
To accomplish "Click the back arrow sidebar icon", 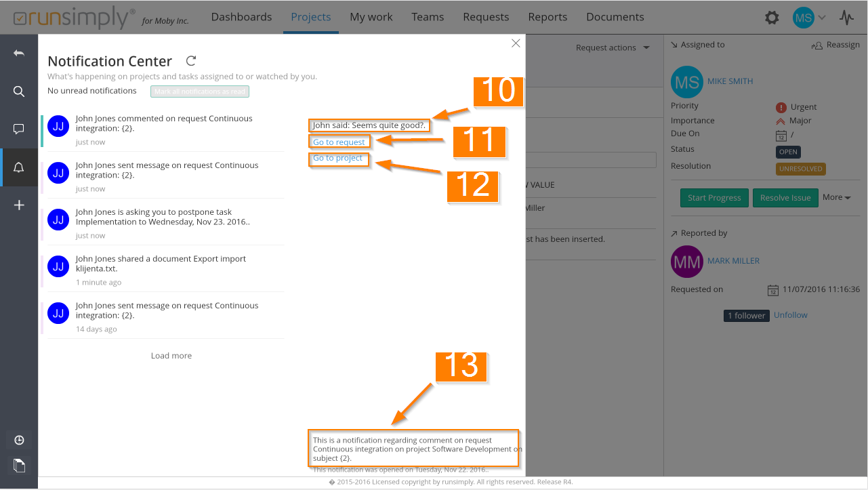I will click(x=19, y=53).
